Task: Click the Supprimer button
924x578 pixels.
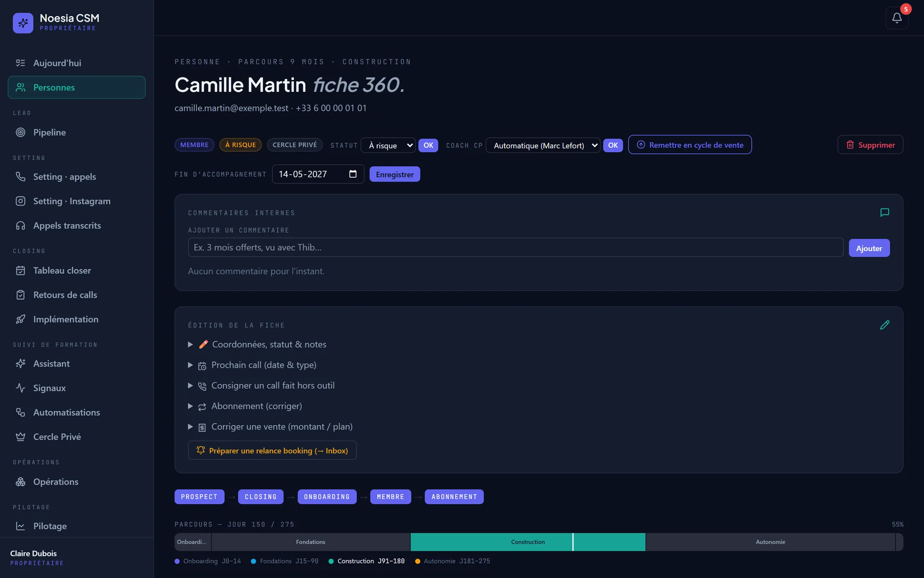Action: (x=870, y=145)
